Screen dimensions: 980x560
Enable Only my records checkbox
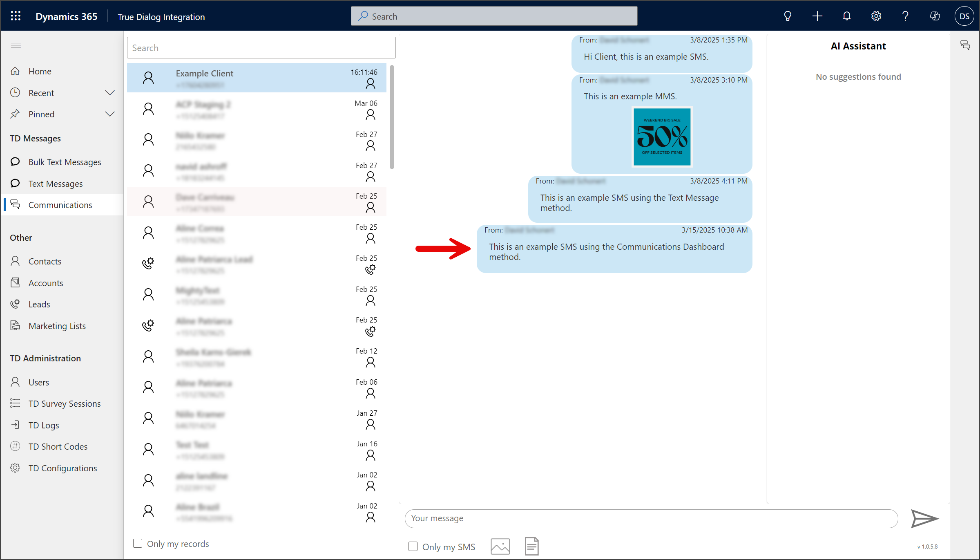click(138, 543)
